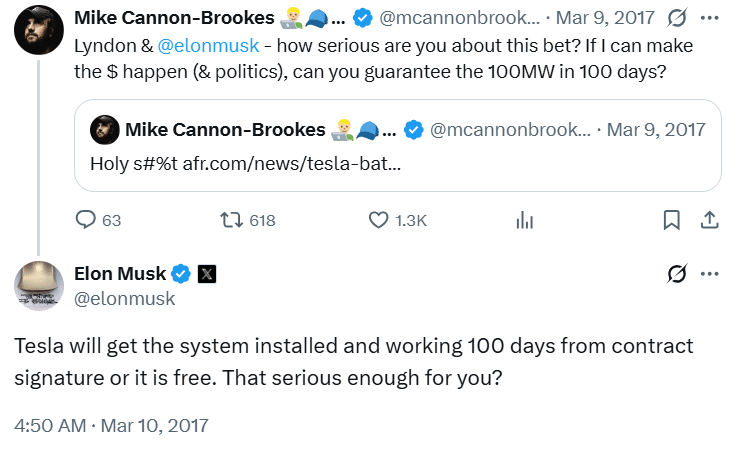Click the @elonmusk handle under Elon's name
This screenshot has width=740, height=454.
click(125, 298)
